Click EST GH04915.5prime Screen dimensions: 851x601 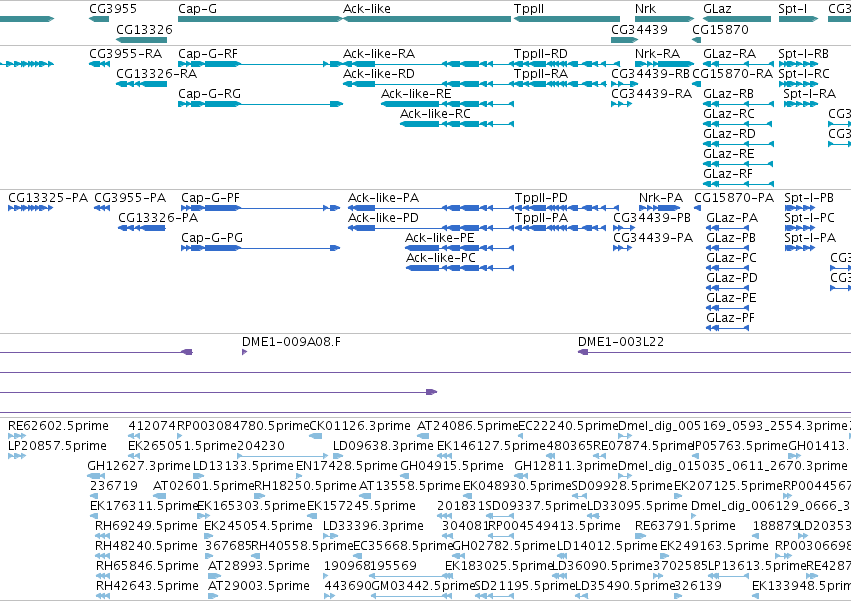click(452, 466)
